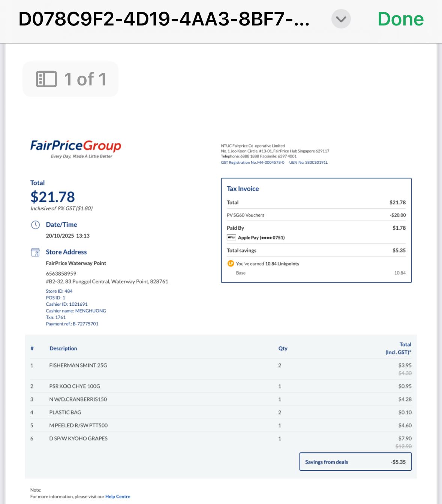Tap the Done button
The image size is (442, 504).
coord(400,19)
